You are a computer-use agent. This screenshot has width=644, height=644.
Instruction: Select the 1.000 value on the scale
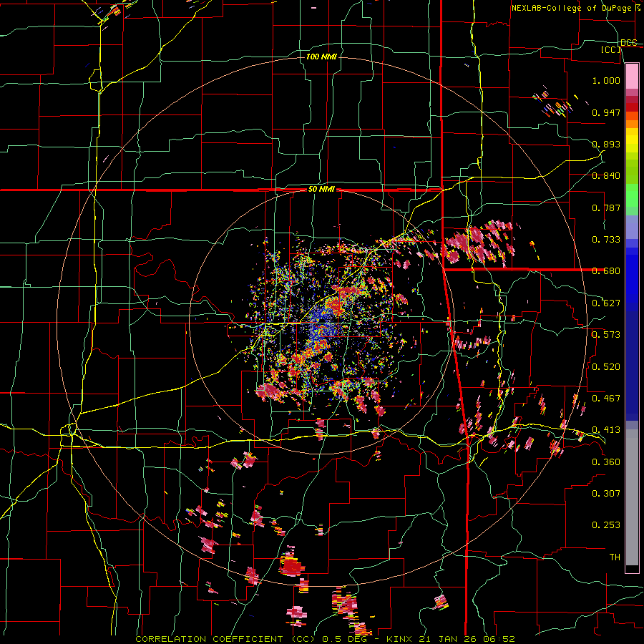pos(606,80)
